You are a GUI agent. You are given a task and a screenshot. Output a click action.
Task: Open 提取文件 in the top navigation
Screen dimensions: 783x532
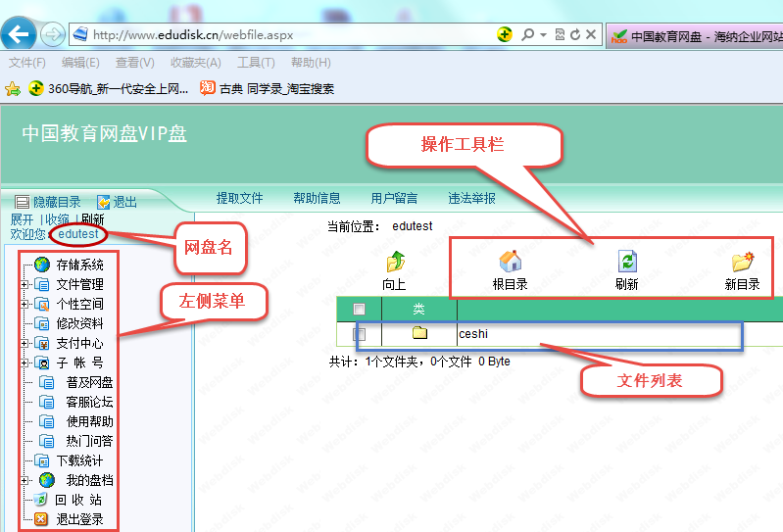(x=239, y=198)
